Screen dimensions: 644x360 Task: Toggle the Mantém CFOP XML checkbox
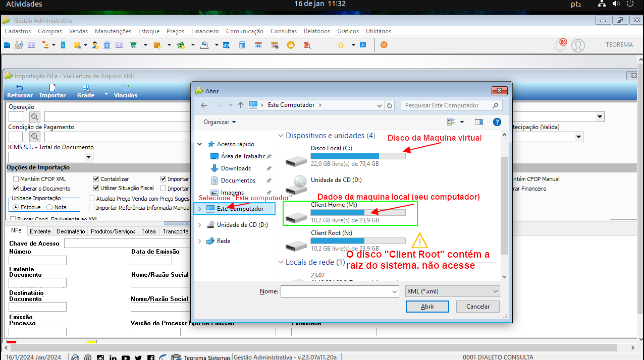[16, 179]
